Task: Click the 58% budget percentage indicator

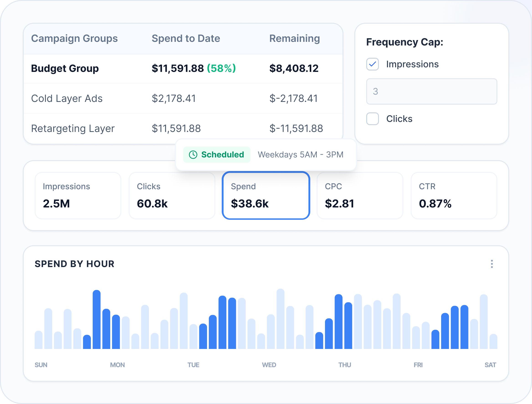Action: tap(221, 68)
